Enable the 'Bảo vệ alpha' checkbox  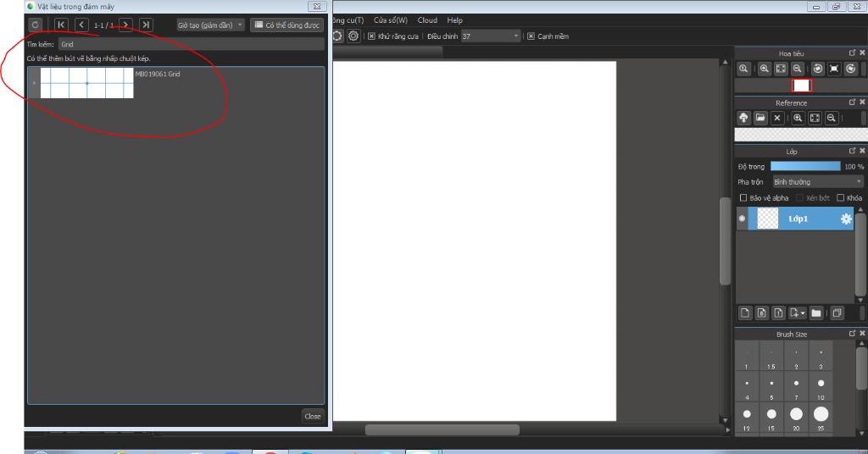743,198
